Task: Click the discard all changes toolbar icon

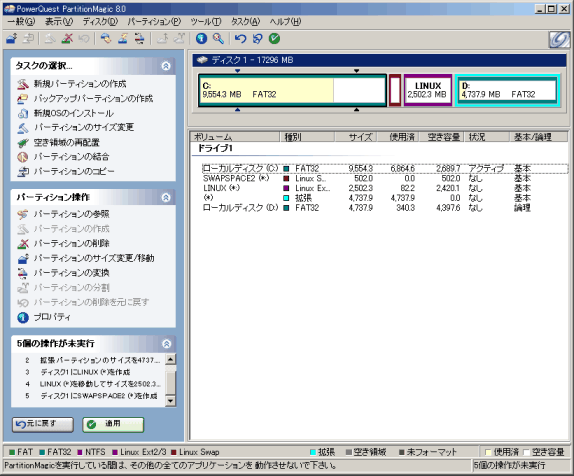Action: click(x=258, y=38)
